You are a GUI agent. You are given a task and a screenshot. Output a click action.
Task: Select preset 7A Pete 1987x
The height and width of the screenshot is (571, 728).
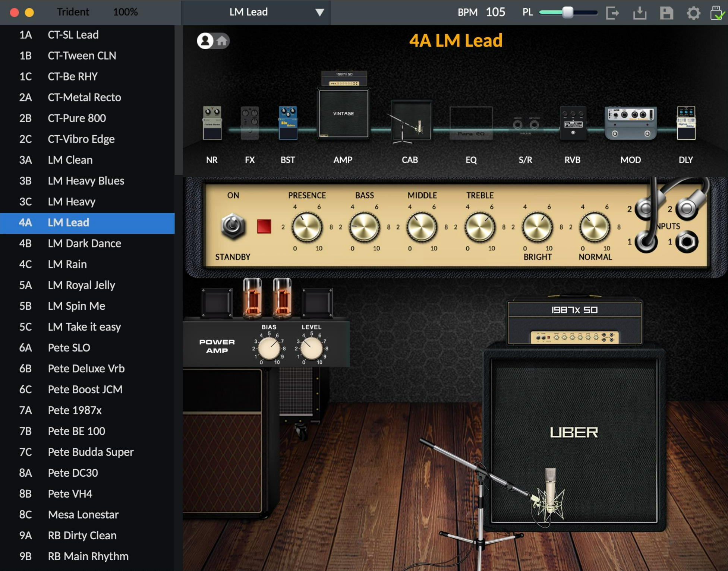pyautogui.click(x=75, y=410)
